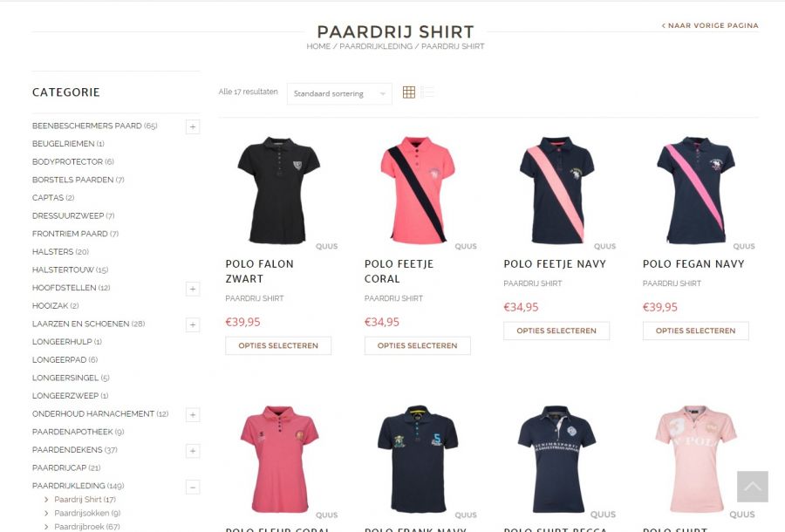Click the back-to-top arrow button
785x532 pixels.
(752, 487)
